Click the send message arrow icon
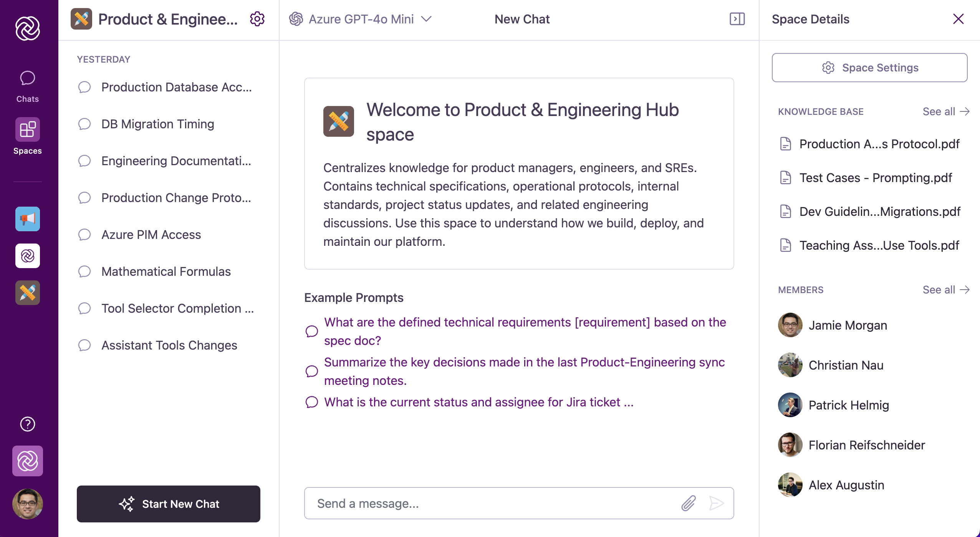Screen dimensions: 980x537 pos(716,503)
